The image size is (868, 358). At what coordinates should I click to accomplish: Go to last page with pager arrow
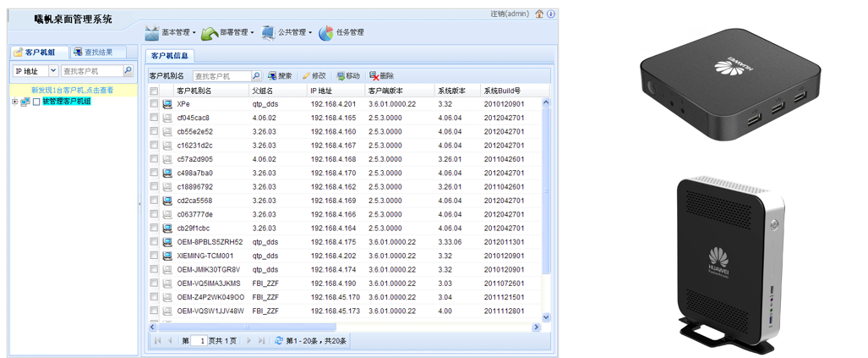pos(262,340)
